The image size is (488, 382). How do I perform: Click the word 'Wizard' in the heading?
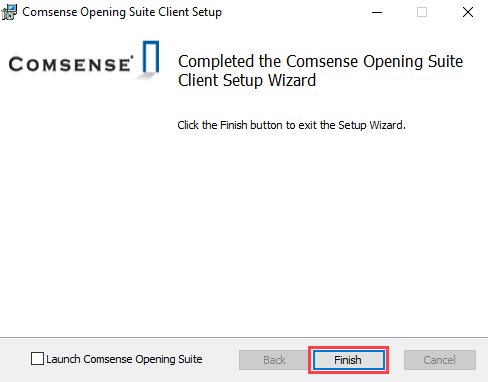coord(292,80)
